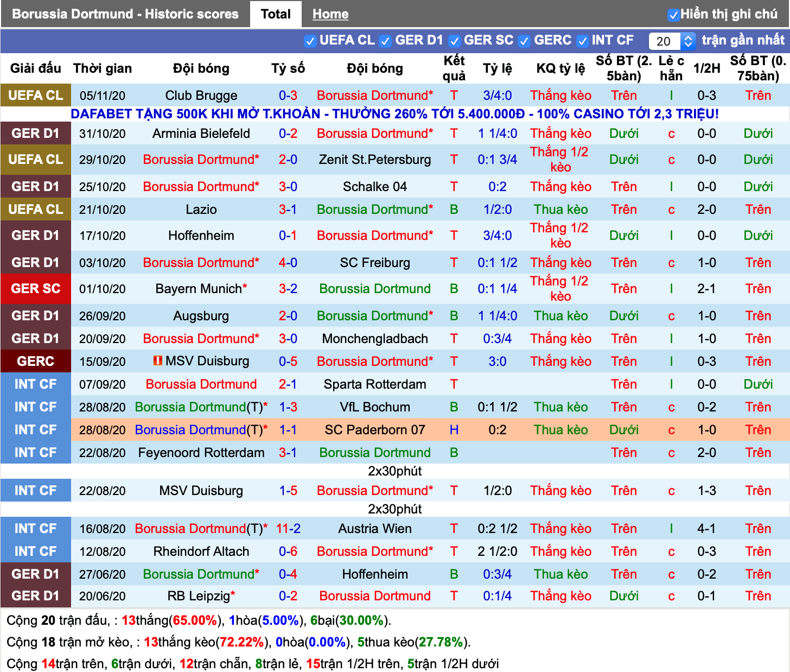Click the 0-4 score against Hoffenheim on 27/06/20
The image size is (790, 672).
click(x=288, y=574)
